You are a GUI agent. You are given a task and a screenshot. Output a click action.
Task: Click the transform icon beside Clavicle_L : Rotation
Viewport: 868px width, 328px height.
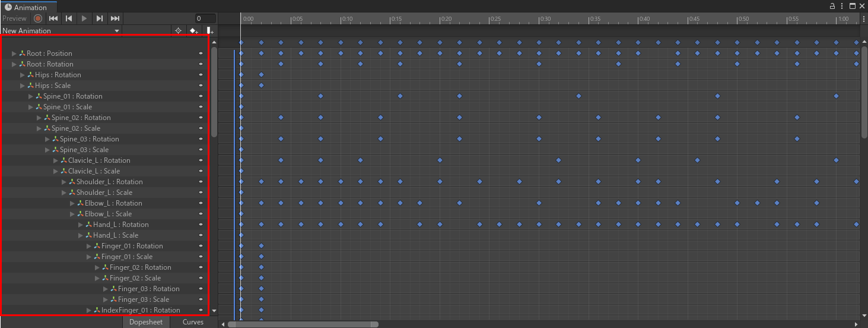(64, 160)
